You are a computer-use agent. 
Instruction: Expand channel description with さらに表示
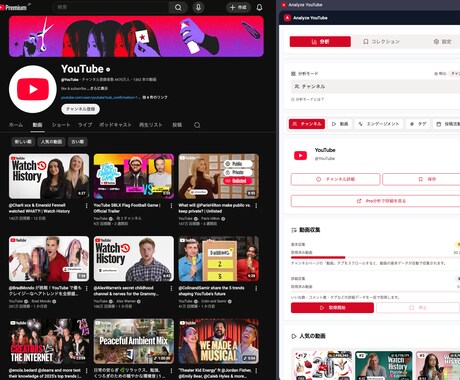[x=99, y=89]
